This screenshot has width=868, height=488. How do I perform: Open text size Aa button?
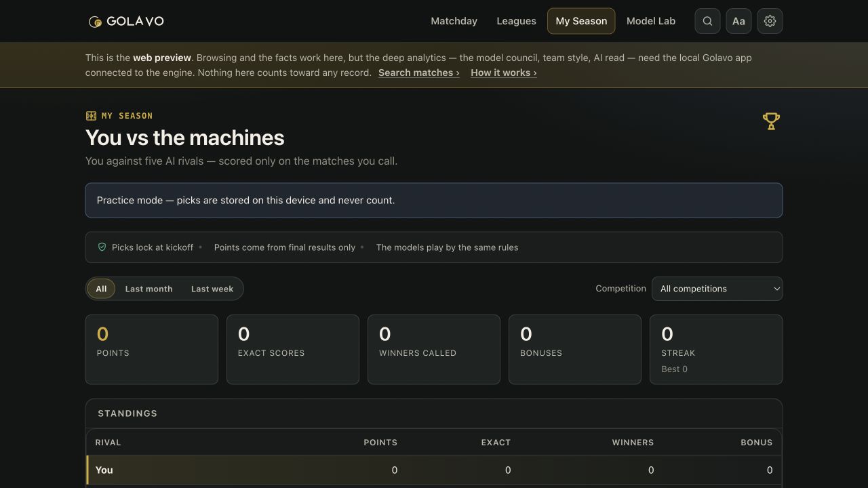click(738, 21)
